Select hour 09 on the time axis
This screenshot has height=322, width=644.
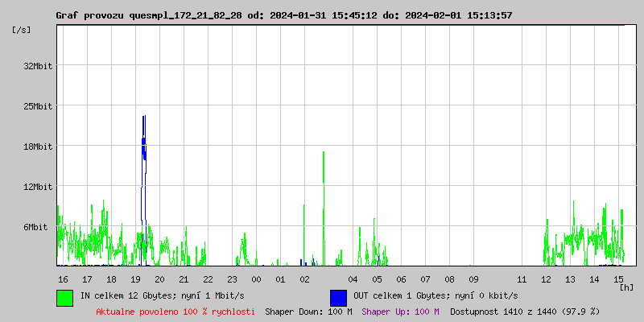(473, 279)
